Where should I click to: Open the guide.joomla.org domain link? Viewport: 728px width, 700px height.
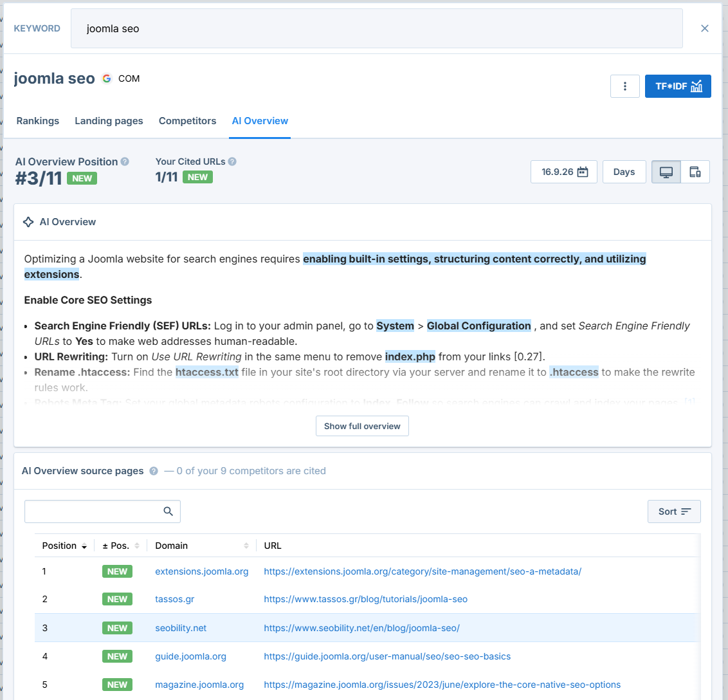pos(190,656)
